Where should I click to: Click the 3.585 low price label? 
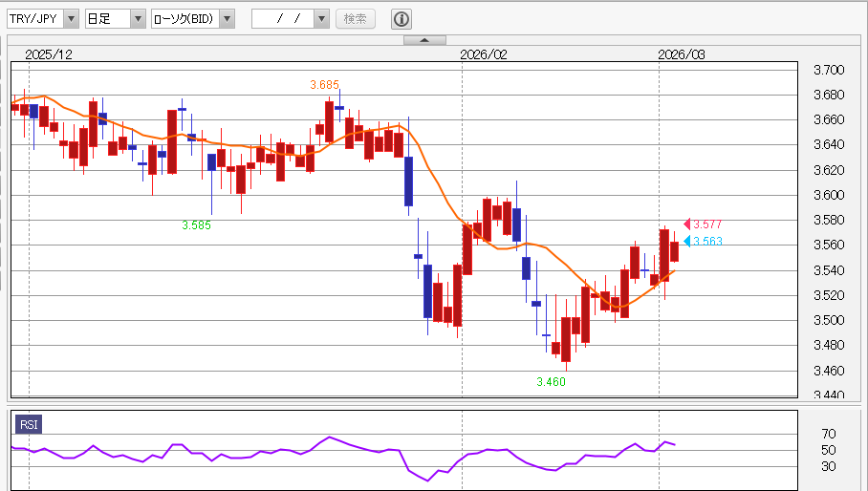[196, 225]
